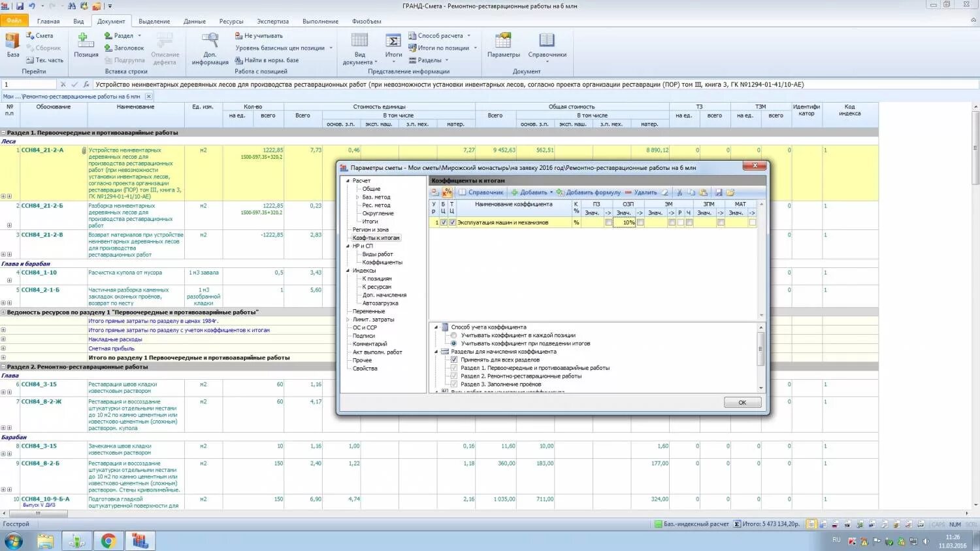Select Переменные in parameters tree

pyautogui.click(x=368, y=311)
